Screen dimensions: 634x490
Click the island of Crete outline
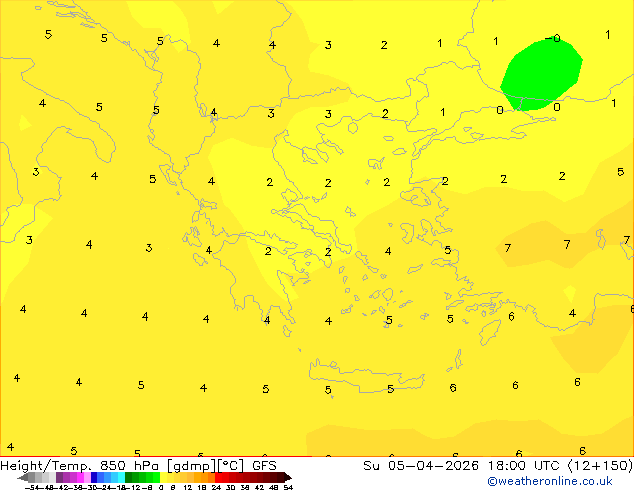coord(366,376)
